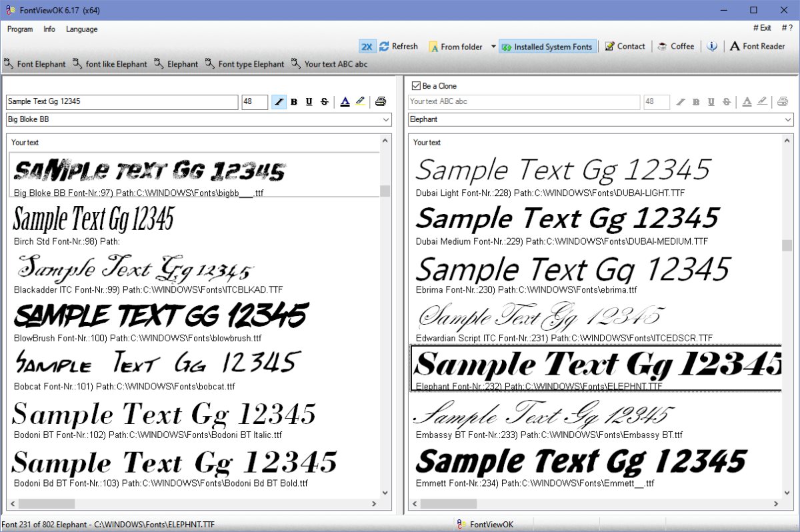Toggle italic in the left pane
The height and width of the screenshot is (532, 800).
(279, 102)
